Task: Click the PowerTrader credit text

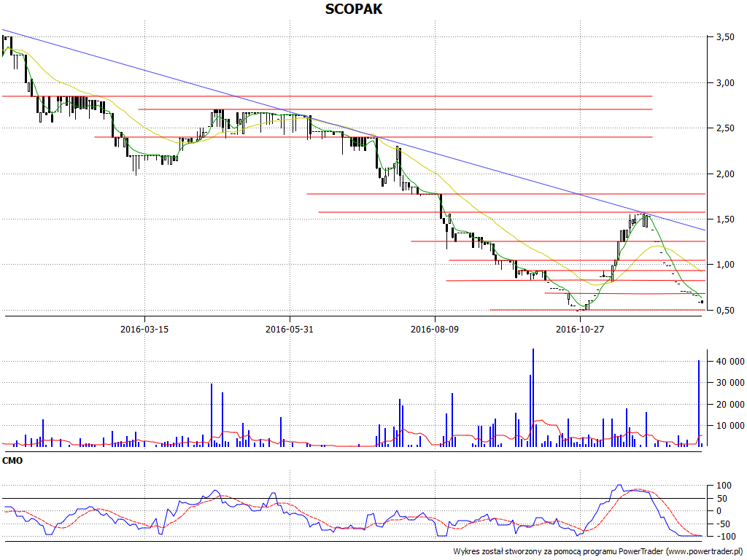Action: coord(598,551)
